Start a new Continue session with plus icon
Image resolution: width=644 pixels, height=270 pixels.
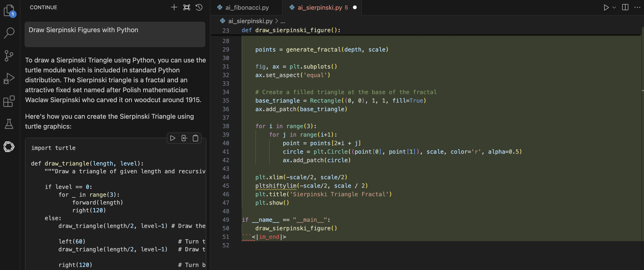174,8
